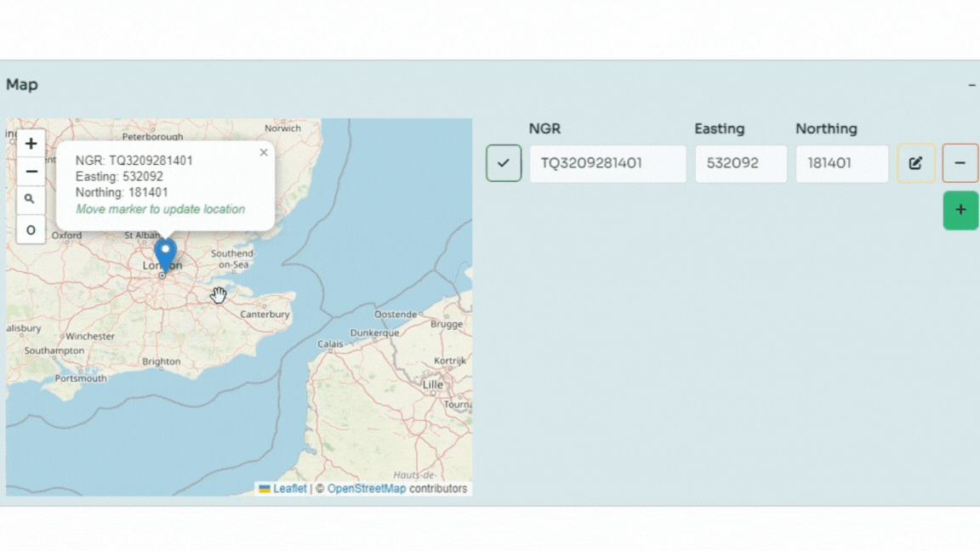The image size is (980, 551).
Task: Click Calais label on the map
Action: [x=330, y=344]
